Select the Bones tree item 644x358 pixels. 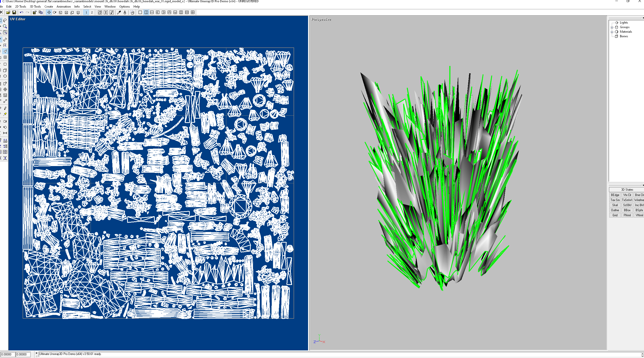[x=624, y=36]
